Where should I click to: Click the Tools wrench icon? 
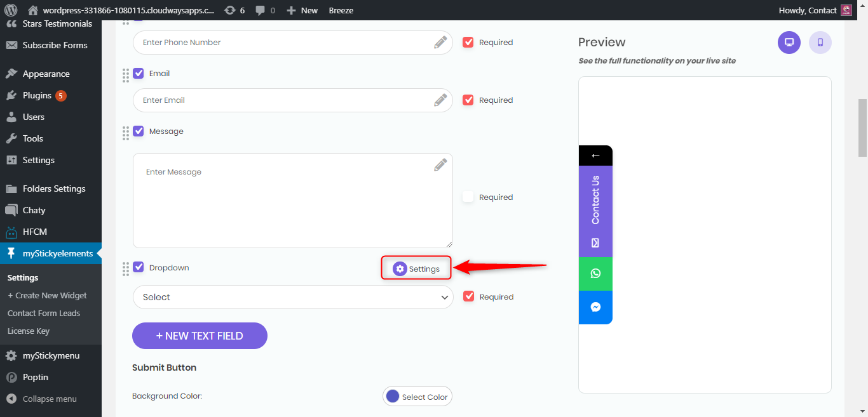click(11, 138)
